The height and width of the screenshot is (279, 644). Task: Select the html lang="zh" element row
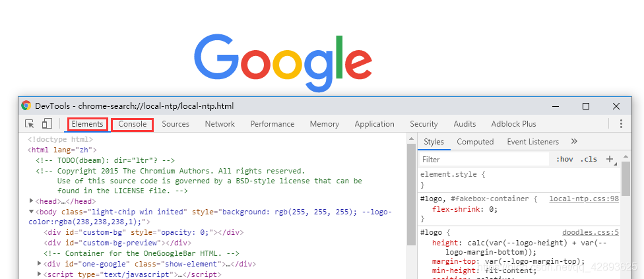click(x=62, y=150)
